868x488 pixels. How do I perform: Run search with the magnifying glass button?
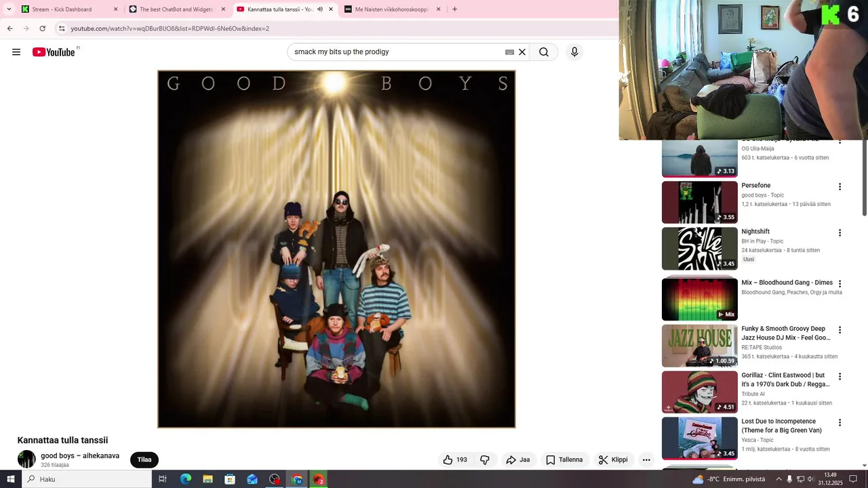coord(544,52)
